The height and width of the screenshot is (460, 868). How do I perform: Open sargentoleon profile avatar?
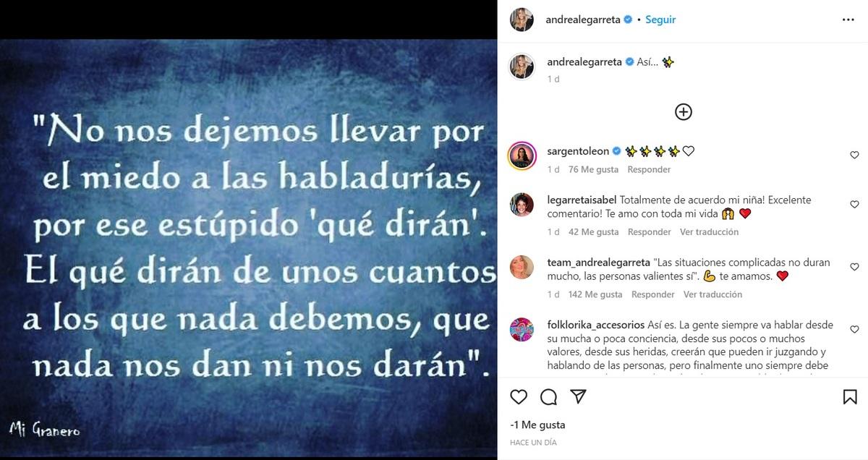pyautogui.click(x=522, y=156)
